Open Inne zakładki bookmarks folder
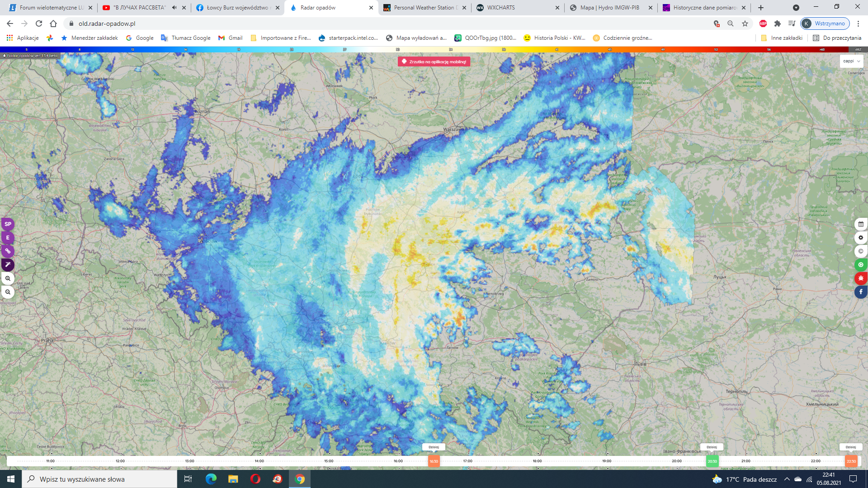This screenshot has width=868, height=488. coord(782,38)
